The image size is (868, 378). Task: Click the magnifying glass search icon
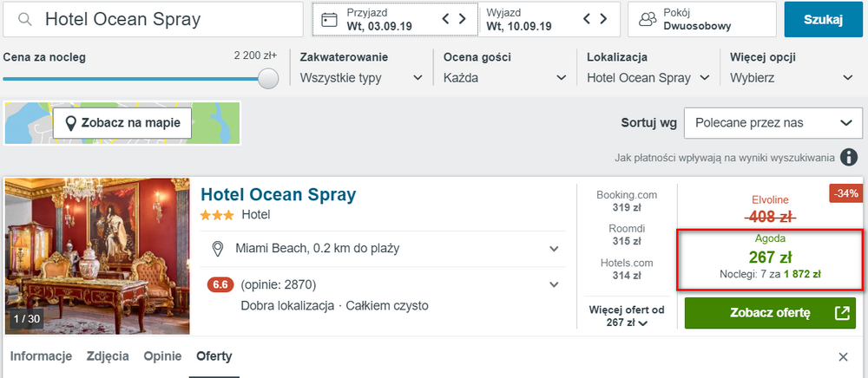point(23,20)
